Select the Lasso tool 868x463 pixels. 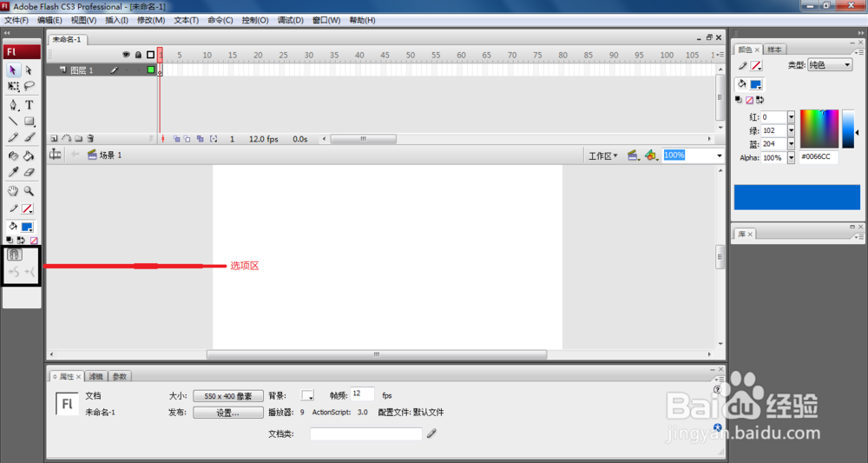[29, 86]
